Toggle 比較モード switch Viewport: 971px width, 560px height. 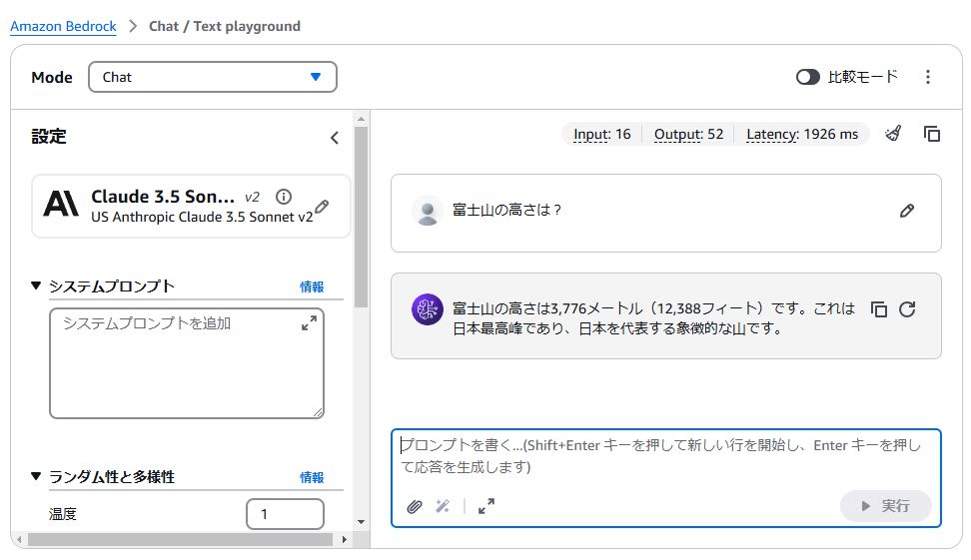point(807,77)
